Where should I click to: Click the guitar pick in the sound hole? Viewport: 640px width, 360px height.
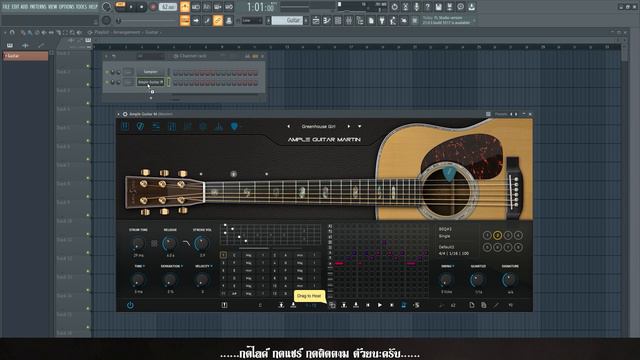(x=449, y=173)
